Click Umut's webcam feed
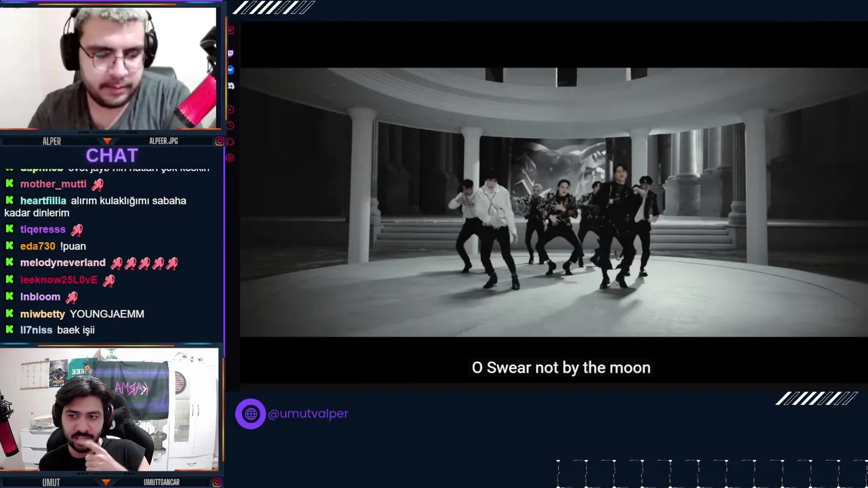The width and height of the screenshot is (868, 488). tap(109, 410)
